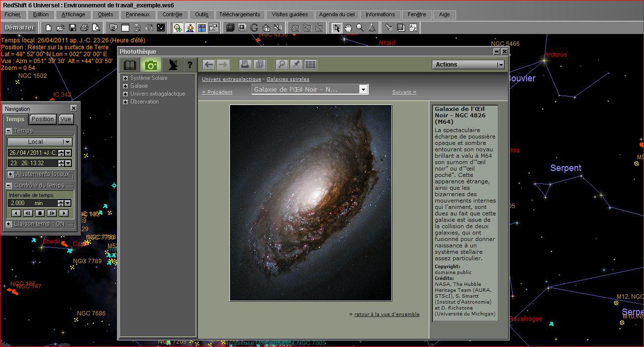Open the Visites guidées menu
Viewport: 644px width, 347px height.
point(290,15)
